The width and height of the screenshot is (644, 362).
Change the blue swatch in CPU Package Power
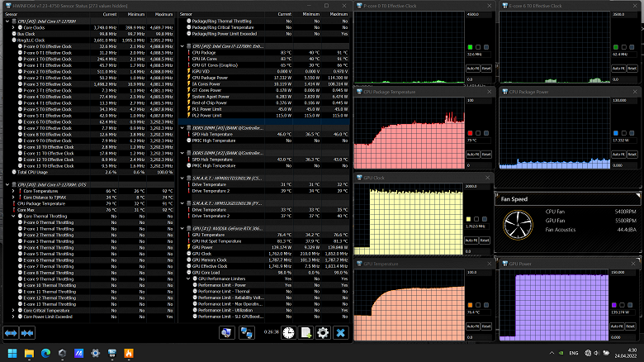(x=615, y=133)
